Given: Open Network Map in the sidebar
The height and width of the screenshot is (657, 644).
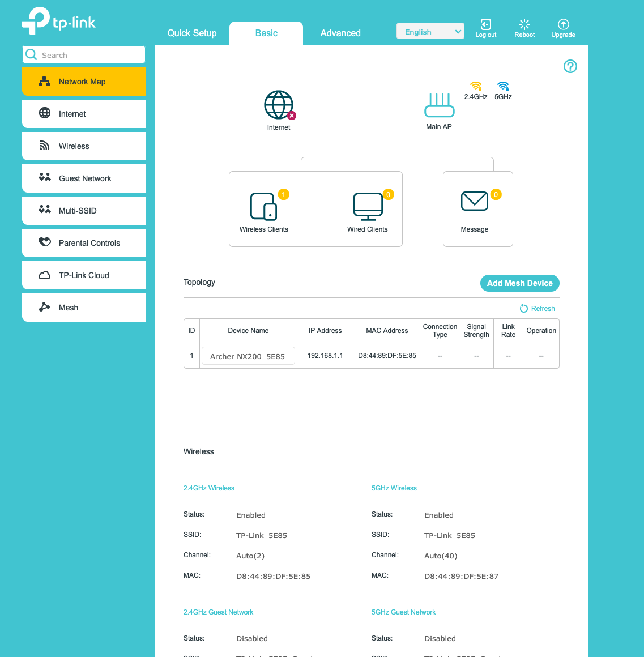Looking at the screenshot, I should [84, 82].
